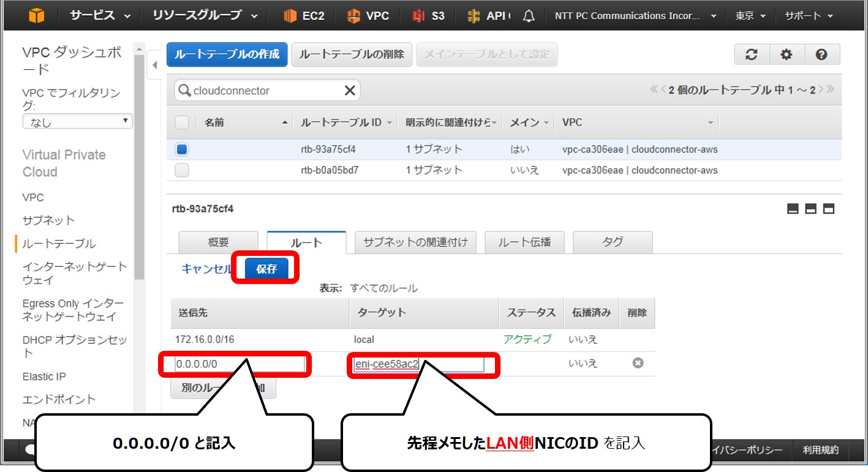Delete the 0.0.0.0/0 route row
This screenshot has width=868, height=472.
point(638,363)
